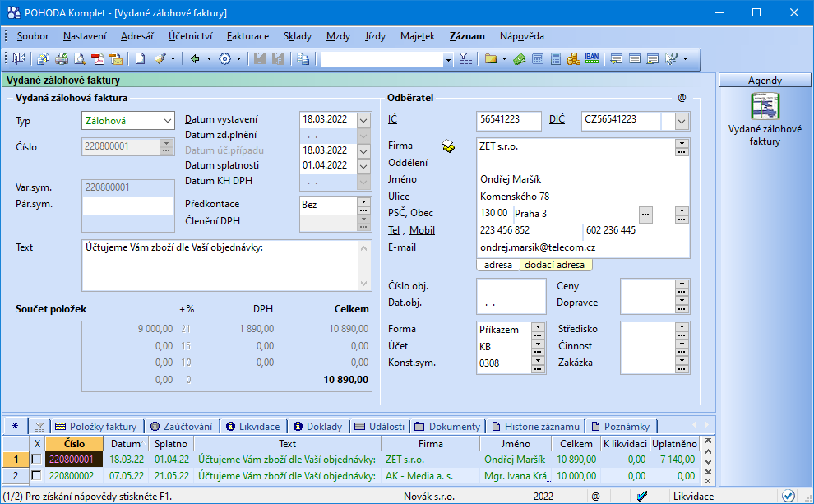Click the Tel link label

(394, 230)
